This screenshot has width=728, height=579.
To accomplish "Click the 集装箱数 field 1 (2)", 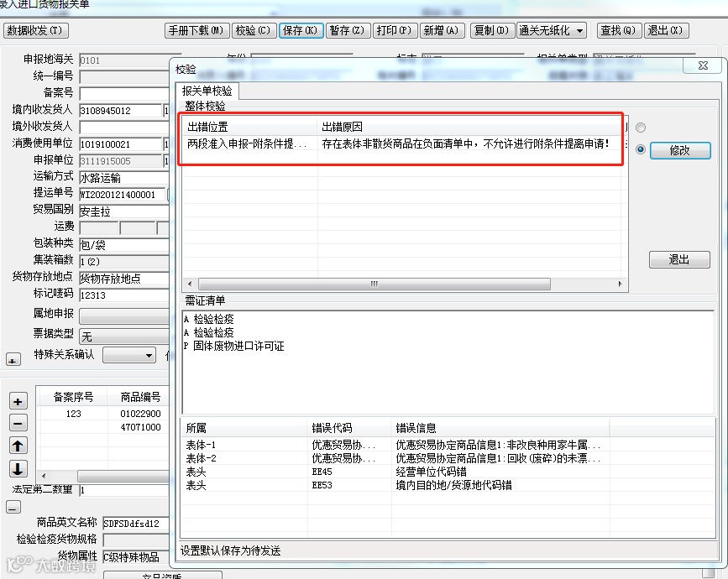I will coord(124,262).
